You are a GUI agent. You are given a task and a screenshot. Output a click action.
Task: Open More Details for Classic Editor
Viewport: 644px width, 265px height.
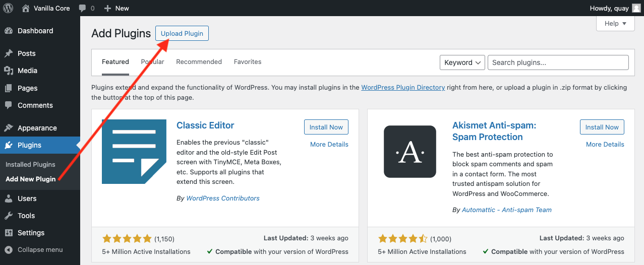pyautogui.click(x=329, y=144)
